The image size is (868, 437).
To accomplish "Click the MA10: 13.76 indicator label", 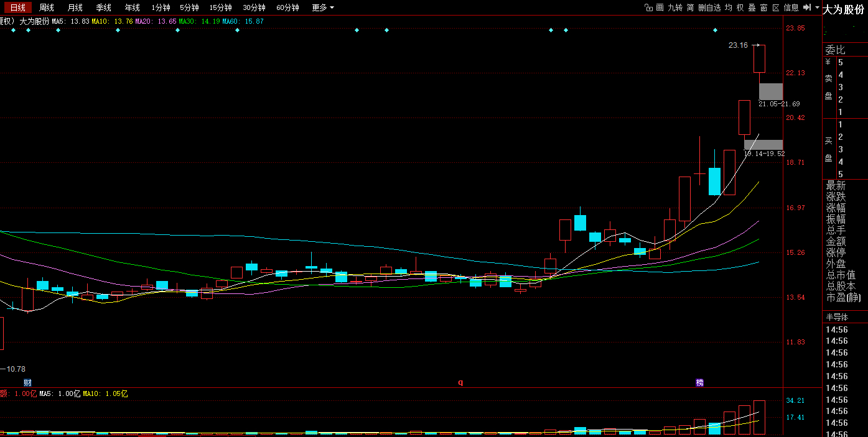I will tap(112, 21).
